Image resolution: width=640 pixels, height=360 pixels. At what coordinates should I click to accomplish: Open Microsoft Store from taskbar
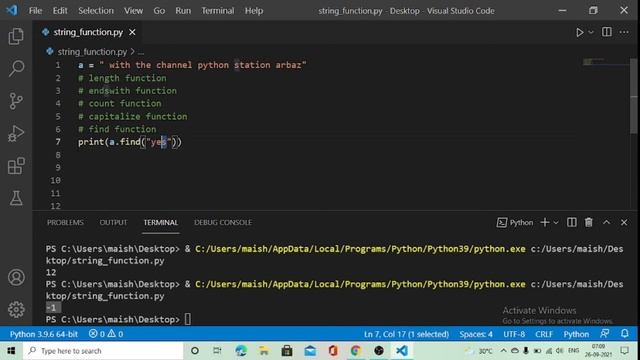pos(287,351)
